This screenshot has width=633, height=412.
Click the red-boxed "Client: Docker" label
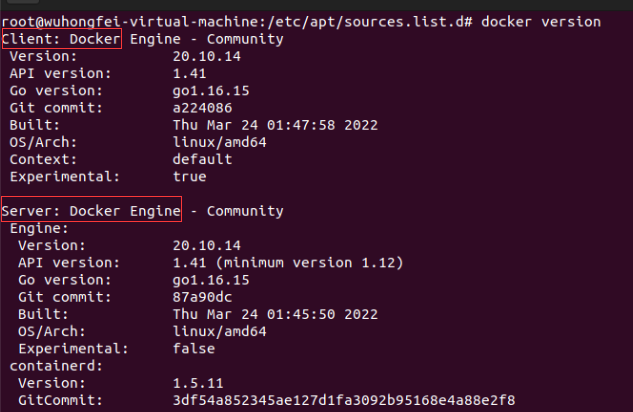point(62,39)
